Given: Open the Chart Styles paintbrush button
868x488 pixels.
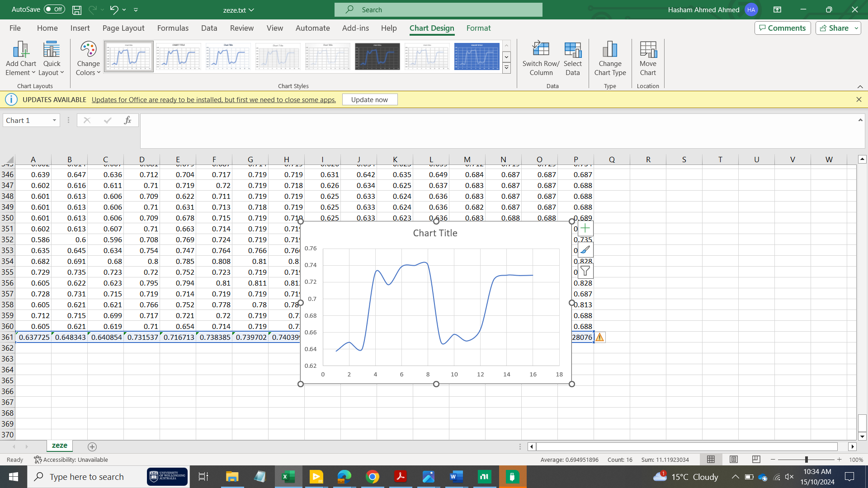Looking at the screenshot, I should (585, 250).
